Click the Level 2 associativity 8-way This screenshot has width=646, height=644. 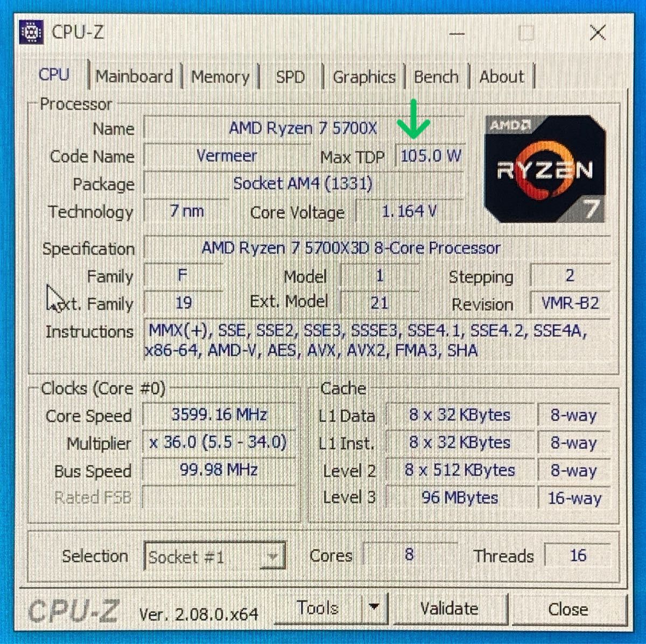(x=574, y=470)
